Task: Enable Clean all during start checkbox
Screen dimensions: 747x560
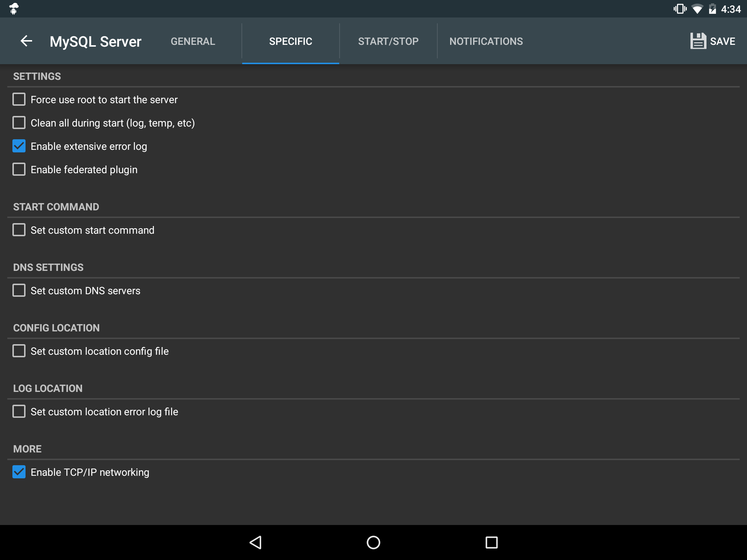Action: (x=19, y=122)
